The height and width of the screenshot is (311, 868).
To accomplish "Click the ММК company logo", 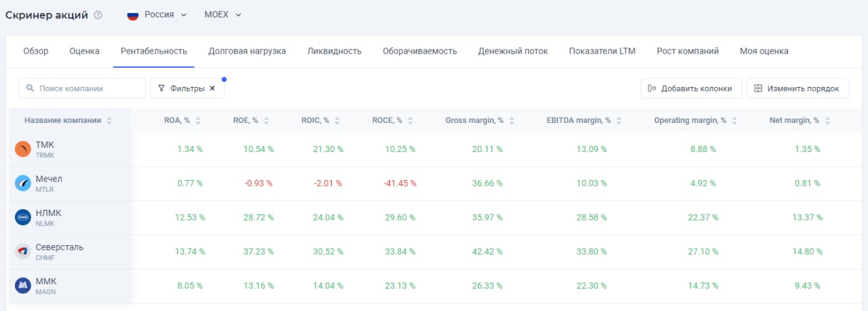I will point(23,286).
